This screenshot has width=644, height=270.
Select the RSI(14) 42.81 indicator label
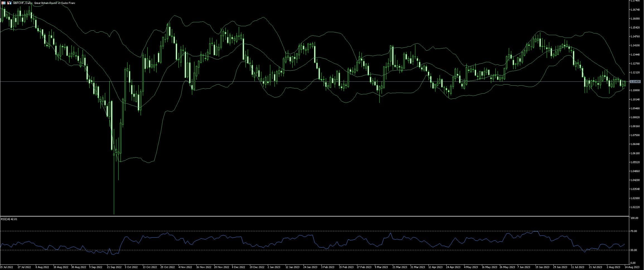tap(9, 219)
